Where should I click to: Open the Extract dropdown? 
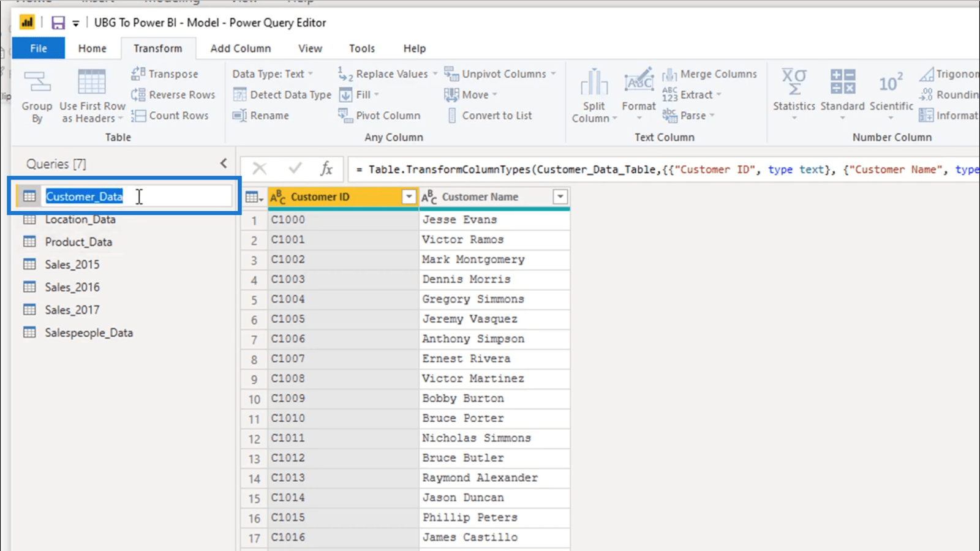[692, 95]
